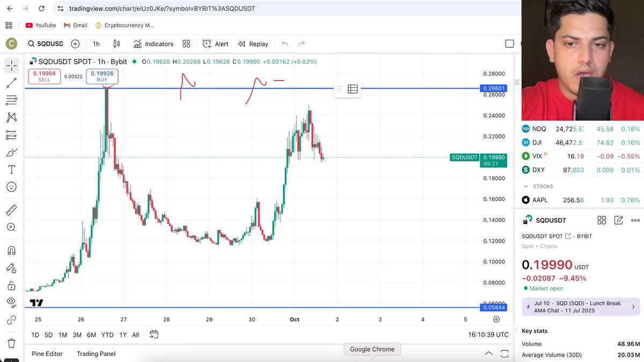The width and height of the screenshot is (644, 362).
Task: Expand the bottom panel with chevron
Action: pyautogui.click(x=488, y=353)
